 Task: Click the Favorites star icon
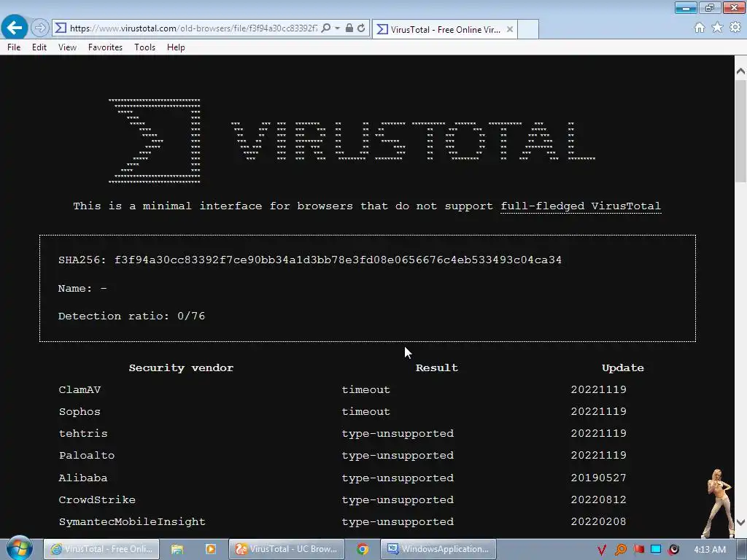click(717, 28)
